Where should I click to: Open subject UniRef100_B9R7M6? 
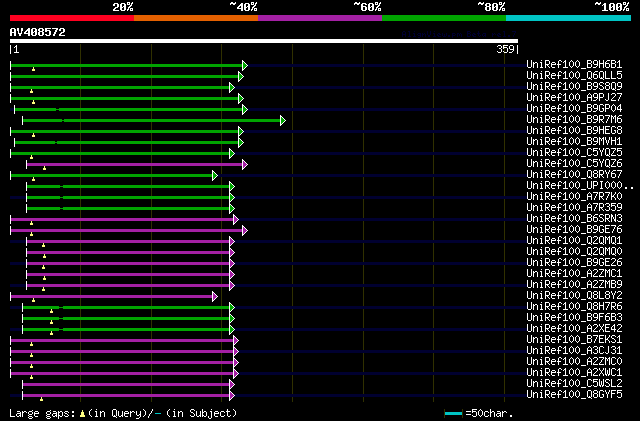click(574, 119)
